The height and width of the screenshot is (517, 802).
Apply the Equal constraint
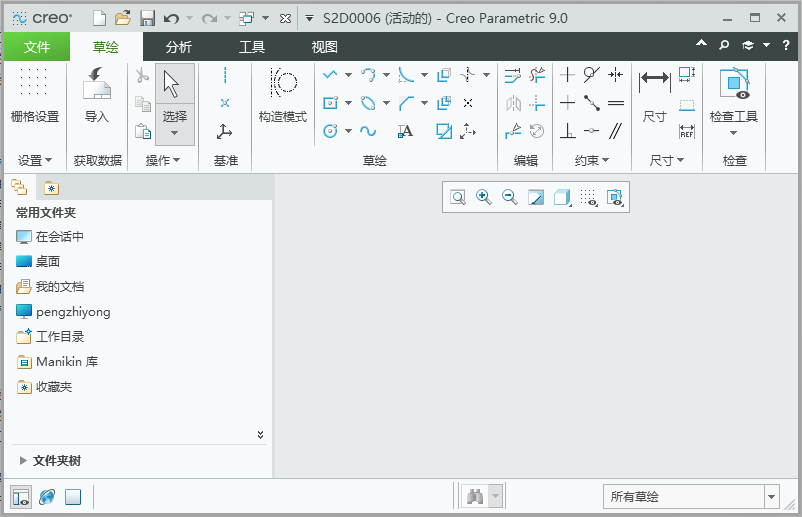pyautogui.click(x=616, y=103)
